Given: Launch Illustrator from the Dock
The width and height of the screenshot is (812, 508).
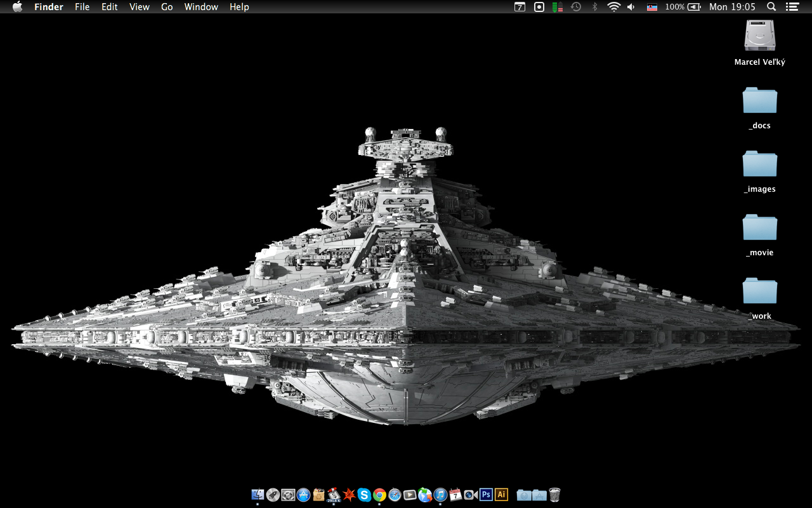Looking at the screenshot, I should [501, 495].
